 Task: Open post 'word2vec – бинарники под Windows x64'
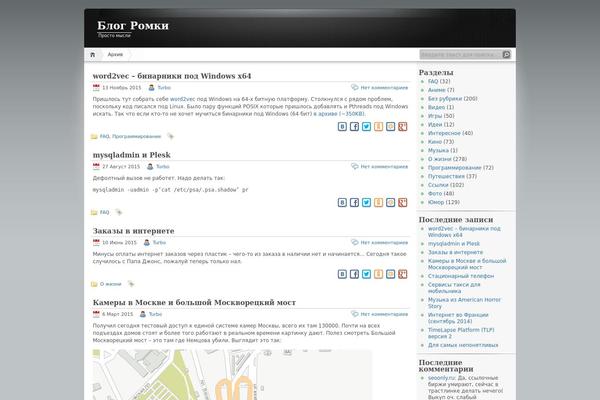pyautogui.click(x=172, y=76)
